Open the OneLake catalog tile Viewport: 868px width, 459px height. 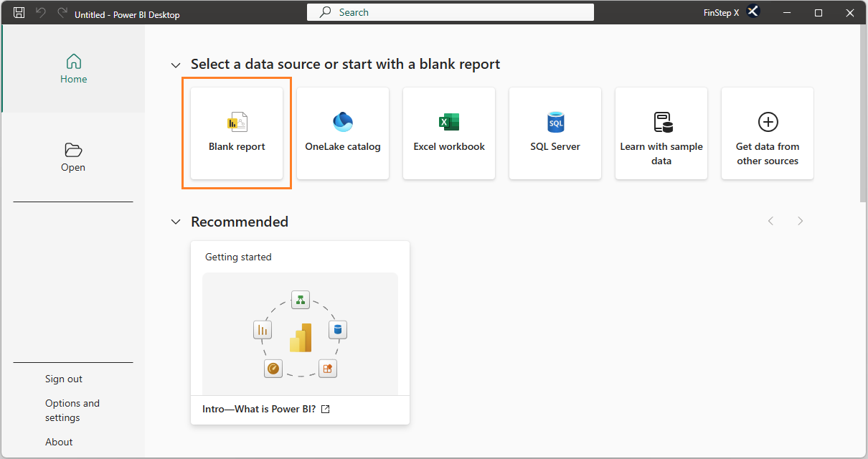(343, 133)
